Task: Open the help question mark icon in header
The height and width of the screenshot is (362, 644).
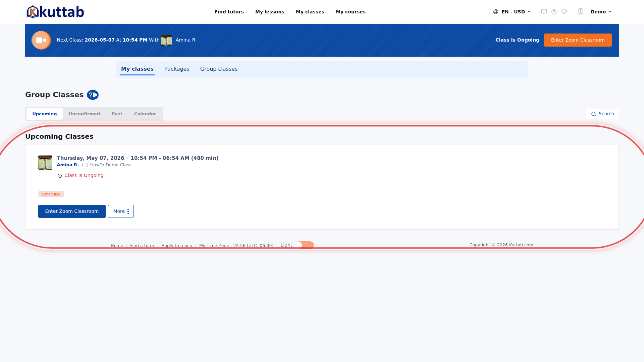Action: click(x=554, y=12)
